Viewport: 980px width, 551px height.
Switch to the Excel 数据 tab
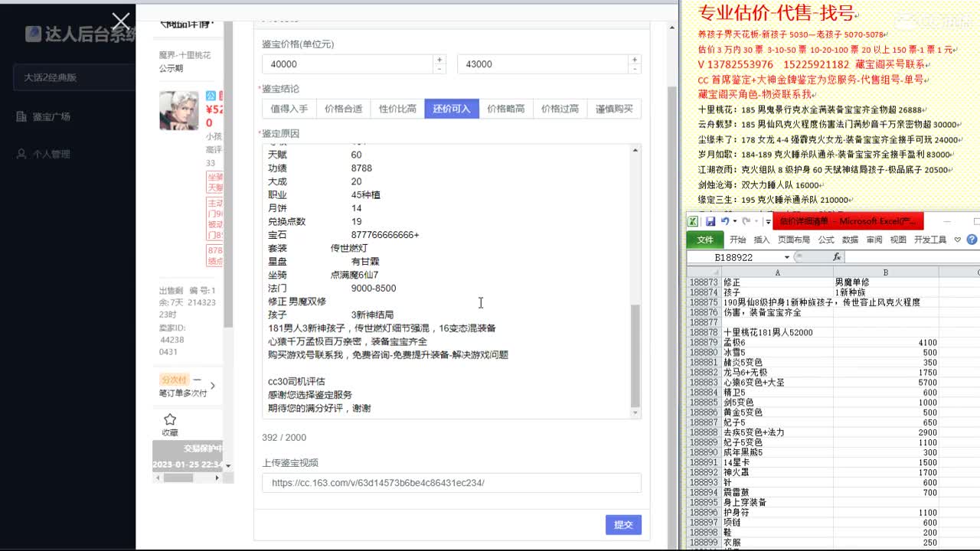pyautogui.click(x=850, y=240)
